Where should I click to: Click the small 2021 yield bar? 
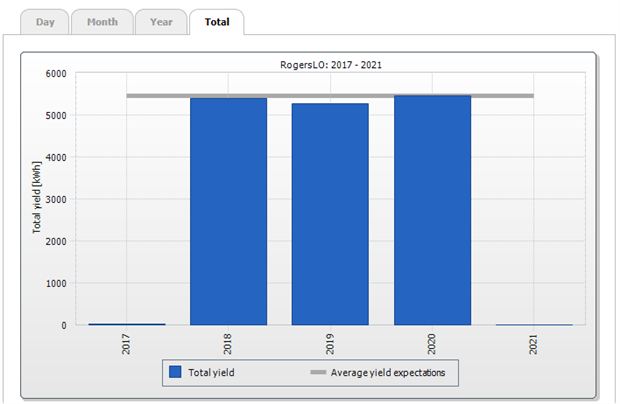[x=534, y=325]
